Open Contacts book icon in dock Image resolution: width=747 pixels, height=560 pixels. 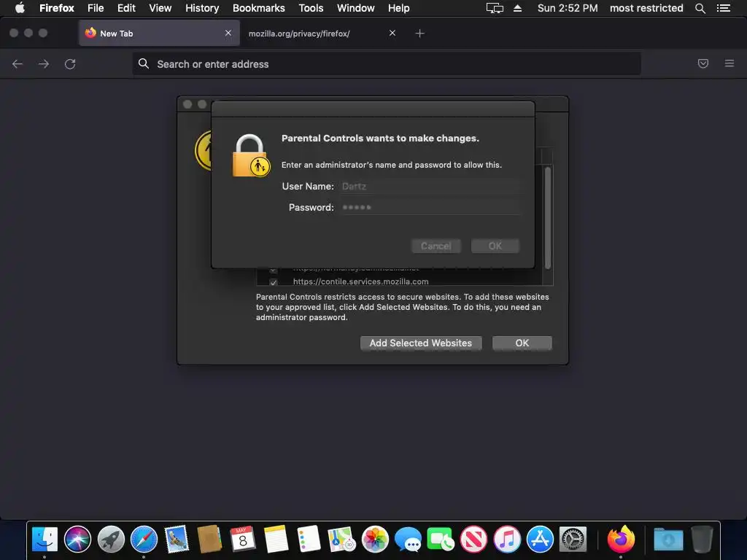click(209, 539)
